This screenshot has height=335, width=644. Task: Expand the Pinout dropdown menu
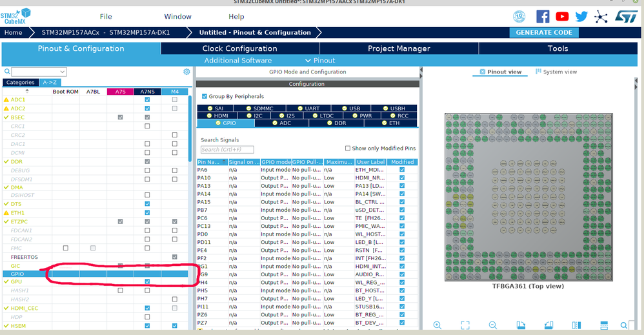(x=320, y=61)
